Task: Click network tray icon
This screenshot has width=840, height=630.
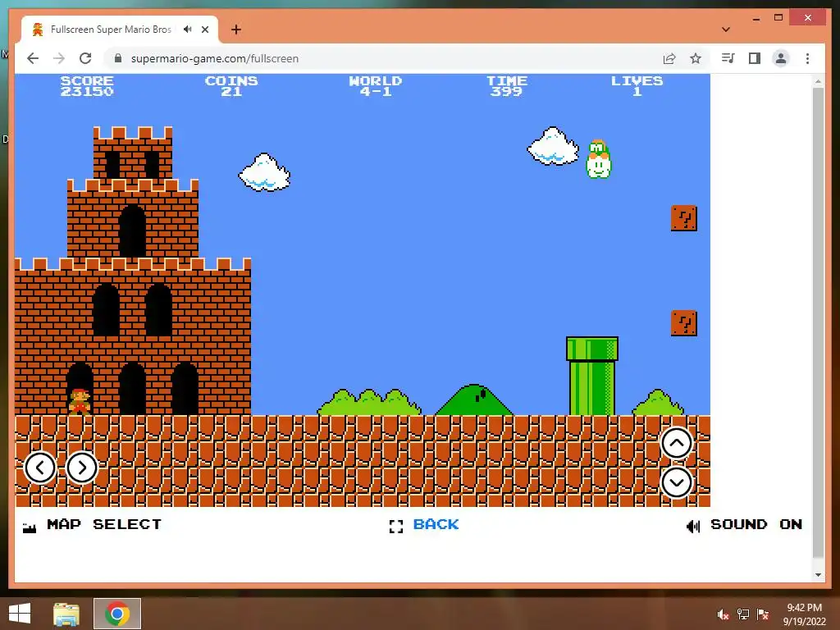Action: point(743,614)
